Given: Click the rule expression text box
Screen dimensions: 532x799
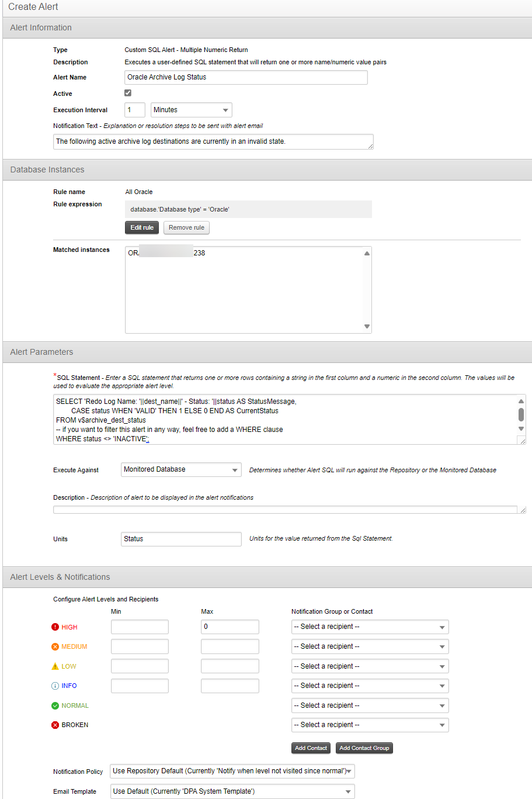Looking at the screenshot, I should click(x=248, y=209).
